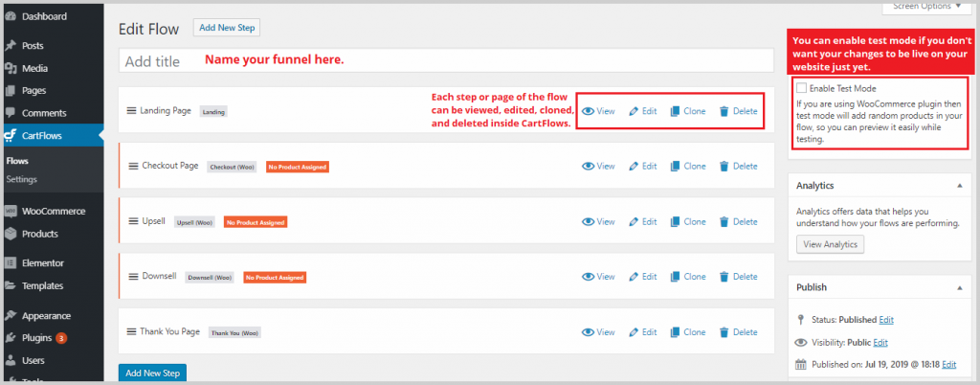Enable the Test Mode checkbox

pos(801,89)
